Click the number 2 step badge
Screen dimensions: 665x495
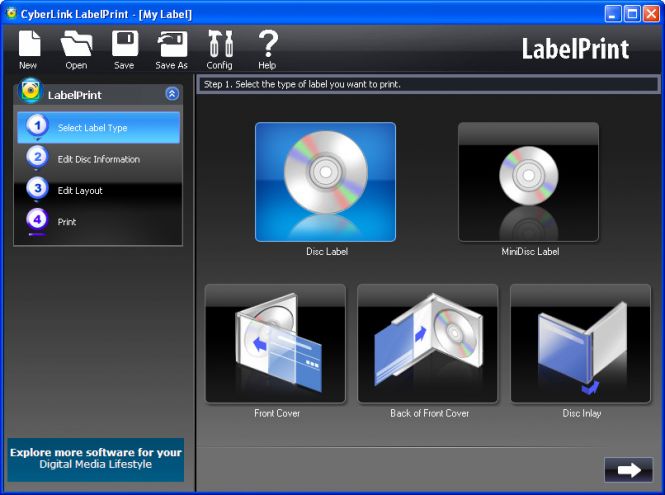(x=37, y=157)
